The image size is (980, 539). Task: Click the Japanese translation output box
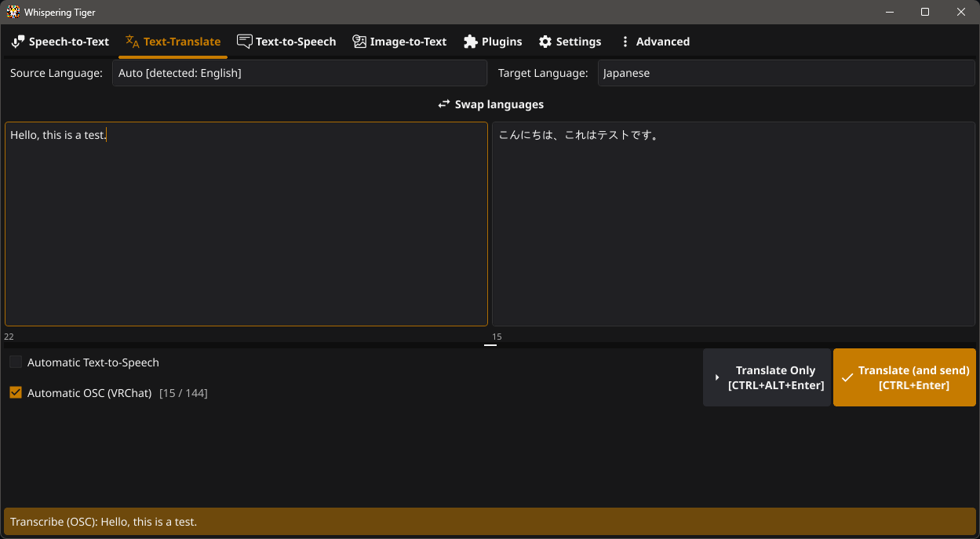[x=733, y=228]
